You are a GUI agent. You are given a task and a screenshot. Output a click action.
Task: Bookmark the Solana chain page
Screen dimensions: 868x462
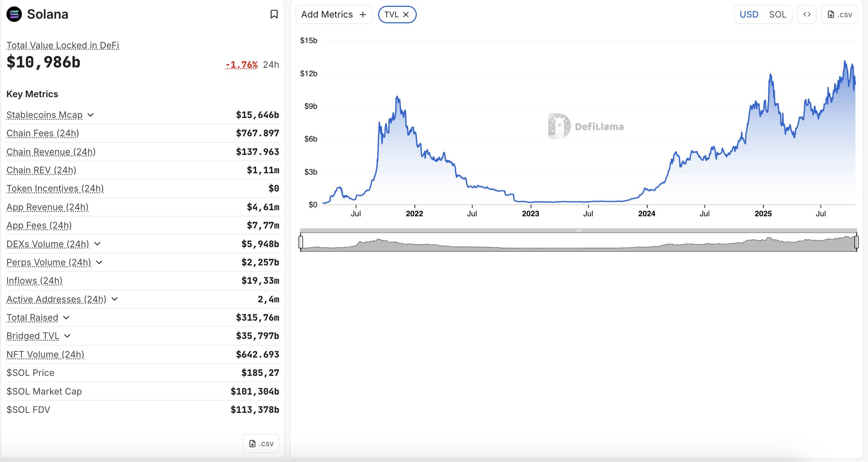tap(274, 14)
